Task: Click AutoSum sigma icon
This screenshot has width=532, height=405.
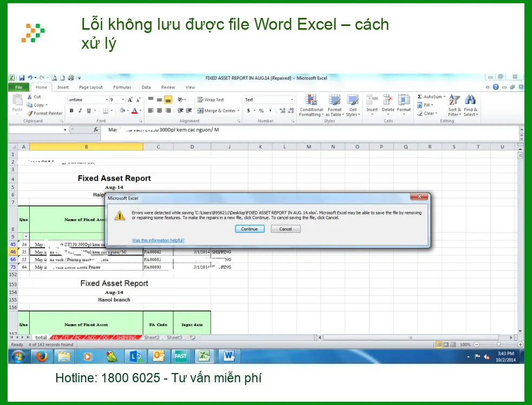Action: click(420, 97)
